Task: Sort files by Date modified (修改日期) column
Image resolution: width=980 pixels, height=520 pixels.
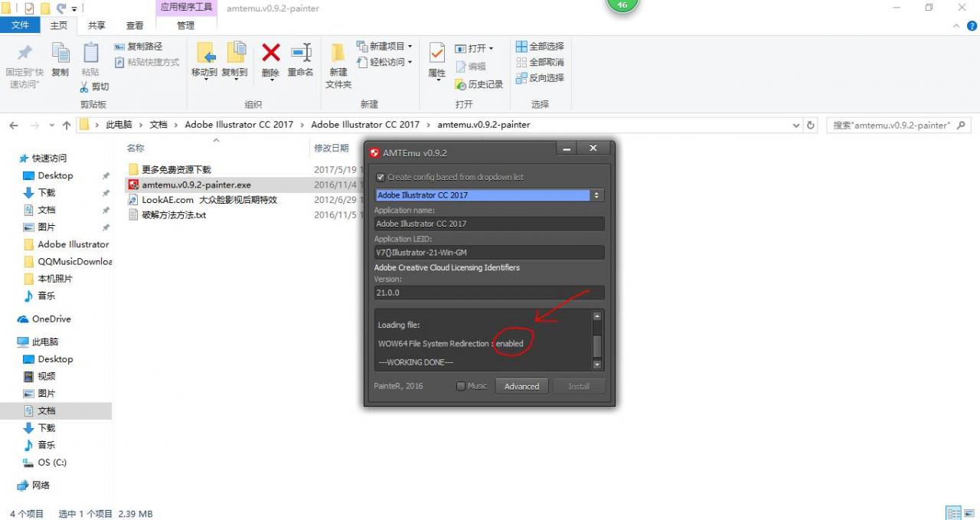Action: tap(331, 148)
